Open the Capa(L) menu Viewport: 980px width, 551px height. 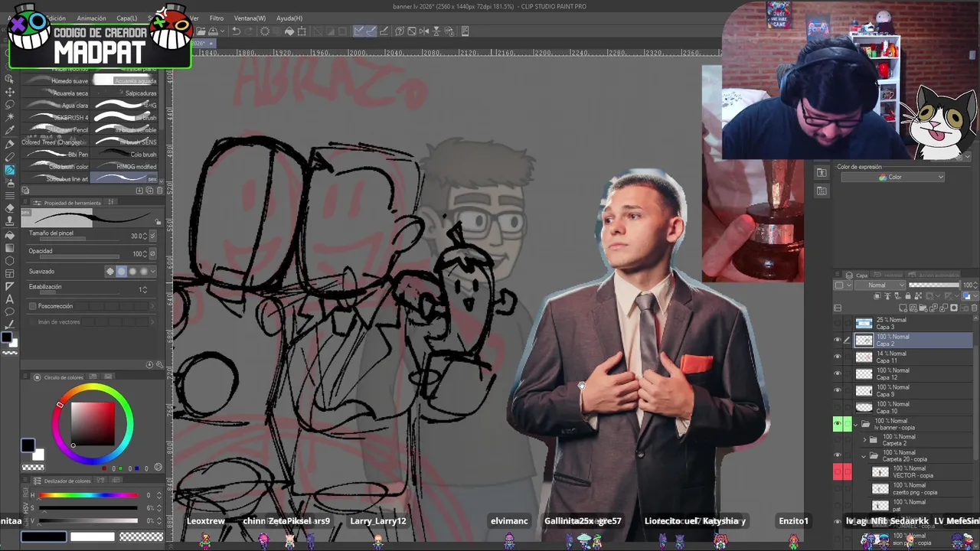point(127,18)
